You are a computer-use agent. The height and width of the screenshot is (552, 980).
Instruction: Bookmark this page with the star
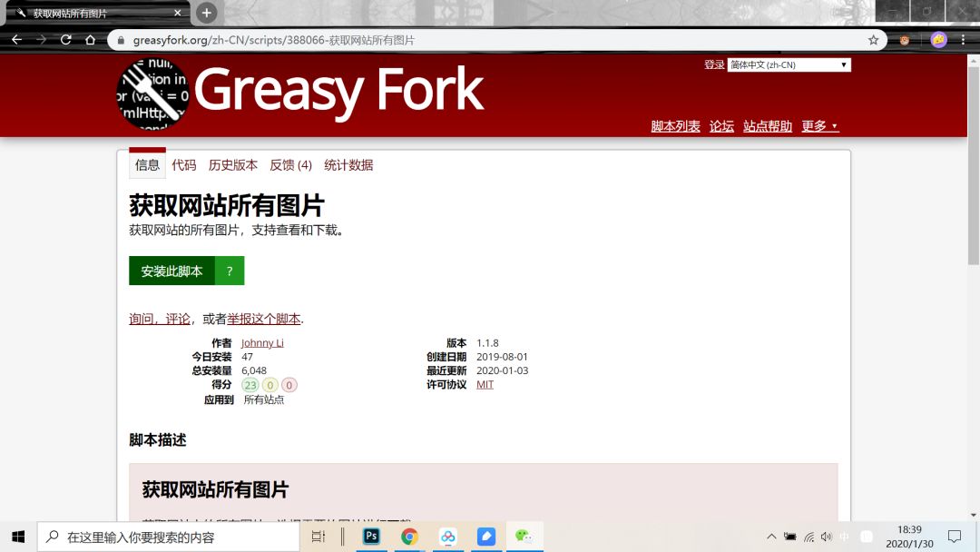(873, 40)
